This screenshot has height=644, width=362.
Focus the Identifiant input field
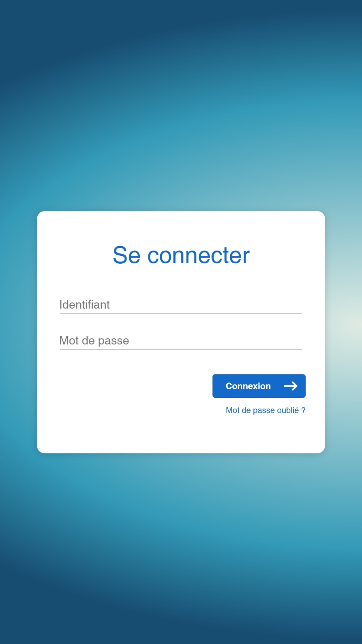tap(181, 305)
